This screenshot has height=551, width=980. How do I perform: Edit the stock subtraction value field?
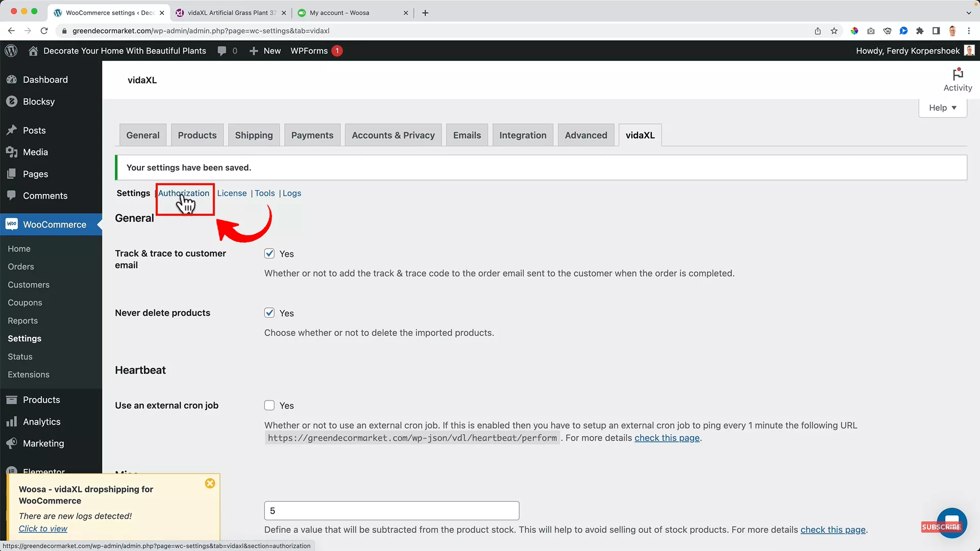[x=390, y=511]
